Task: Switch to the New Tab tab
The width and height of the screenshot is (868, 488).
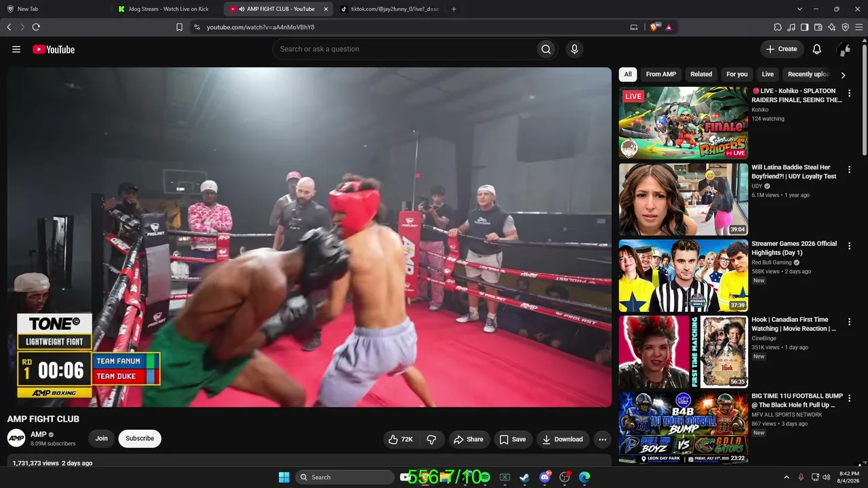Action: 56,9
